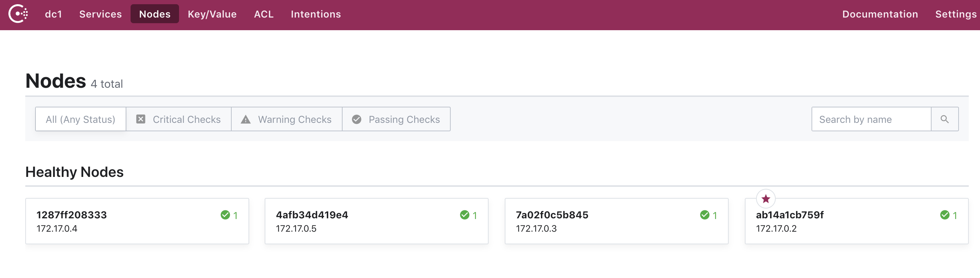Go to the Services tab
This screenshot has height=278, width=980.
click(x=100, y=14)
